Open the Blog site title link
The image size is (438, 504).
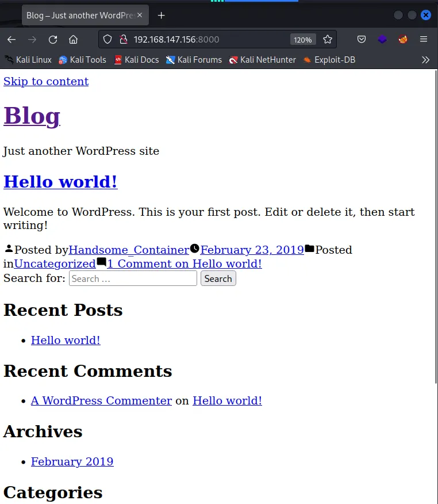pyautogui.click(x=32, y=116)
